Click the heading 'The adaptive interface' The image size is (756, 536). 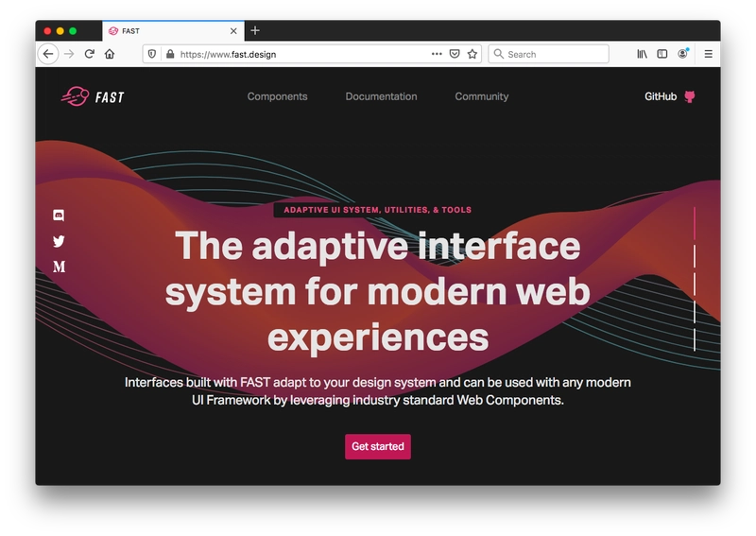377,246
